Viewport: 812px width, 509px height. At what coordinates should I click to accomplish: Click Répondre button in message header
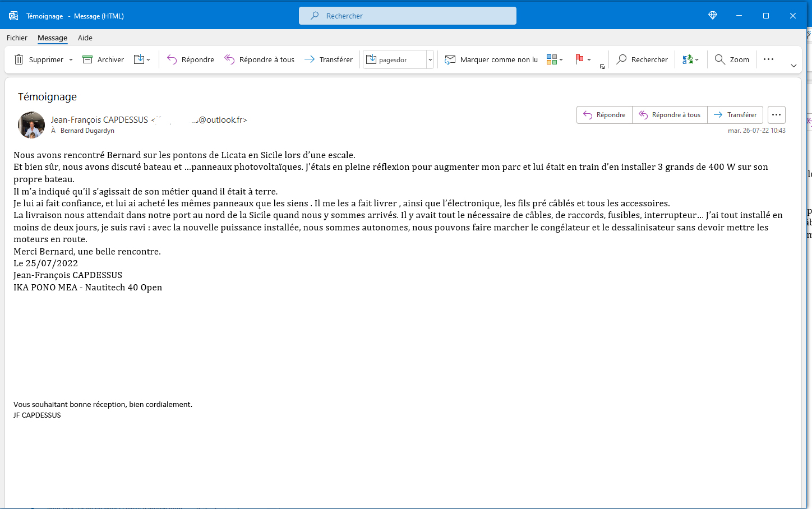point(605,115)
